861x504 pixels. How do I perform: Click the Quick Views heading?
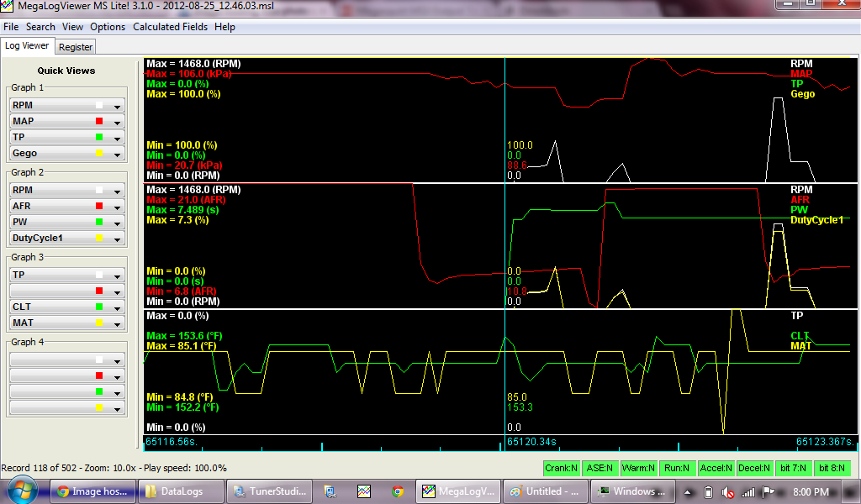coord(66,71)
